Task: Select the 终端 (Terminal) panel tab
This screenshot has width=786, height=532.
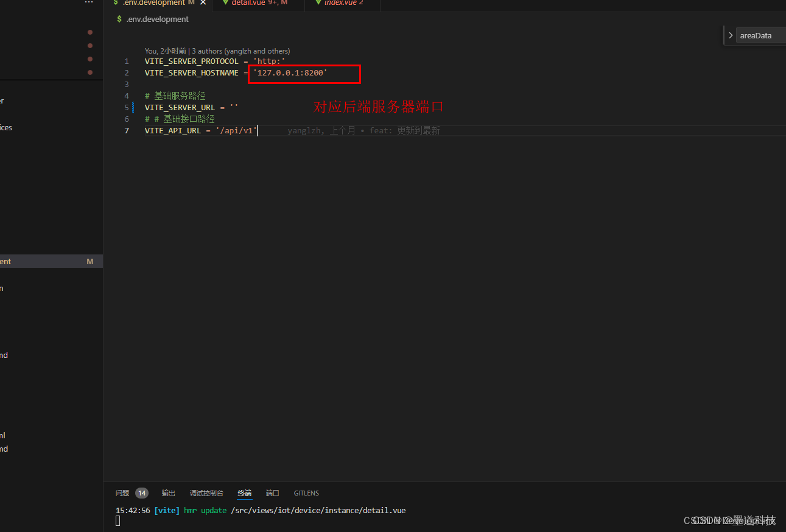Action: 245,493
